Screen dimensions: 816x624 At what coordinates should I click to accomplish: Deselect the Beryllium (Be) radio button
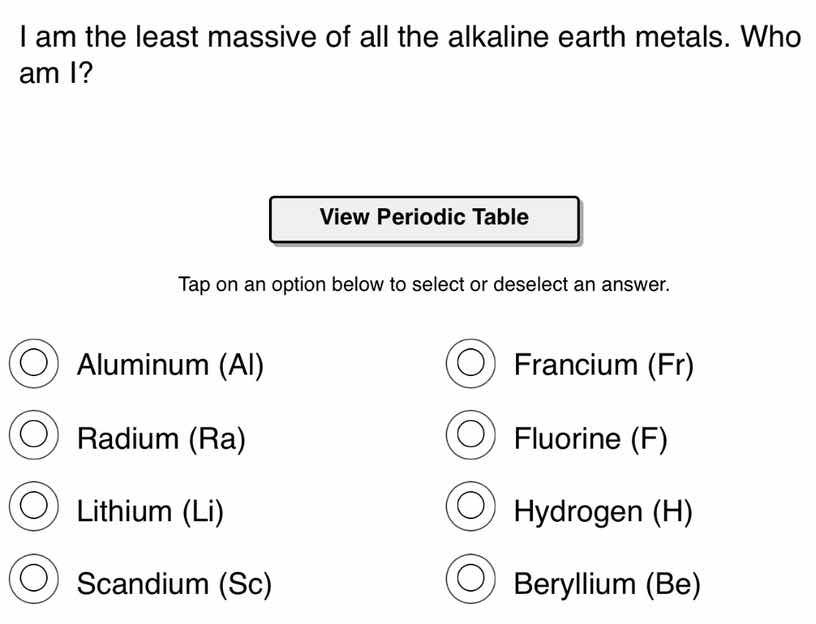(470, 579)
